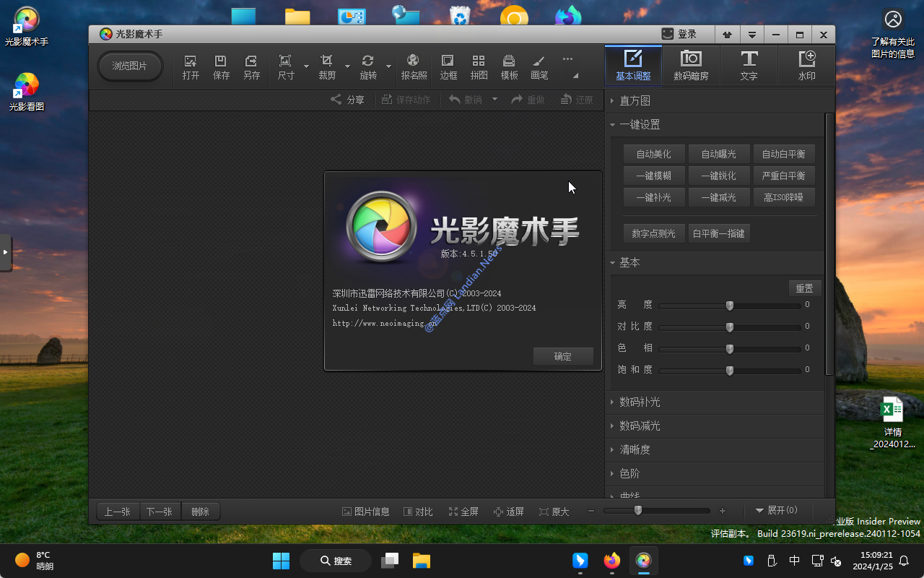Viewport: 924px width, 578px height.
Task: Click the 保存动作 save action button
Action: (x=406, y=100)
